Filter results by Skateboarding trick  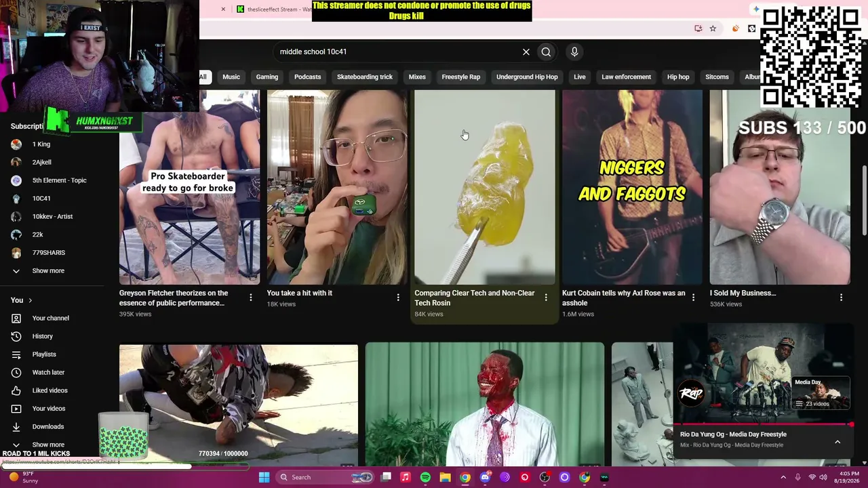click(x=365, y=77)
